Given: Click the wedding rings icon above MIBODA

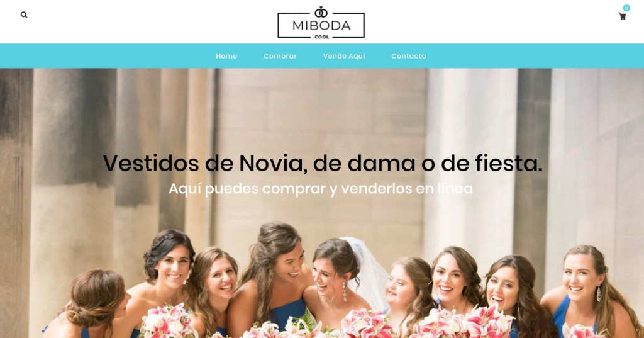Looking at the screenshot, I should [321, 12].
